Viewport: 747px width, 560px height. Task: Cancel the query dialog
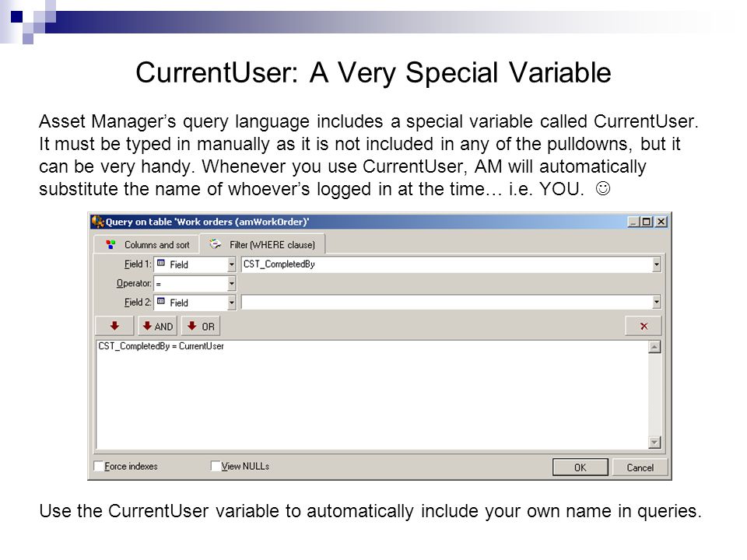point(640,467)
